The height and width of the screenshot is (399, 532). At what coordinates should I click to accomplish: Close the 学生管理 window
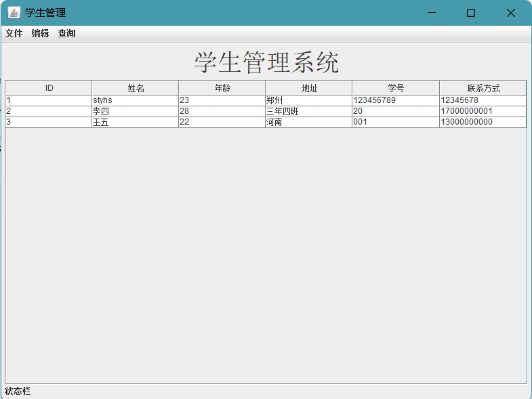[x=510, y=13]
